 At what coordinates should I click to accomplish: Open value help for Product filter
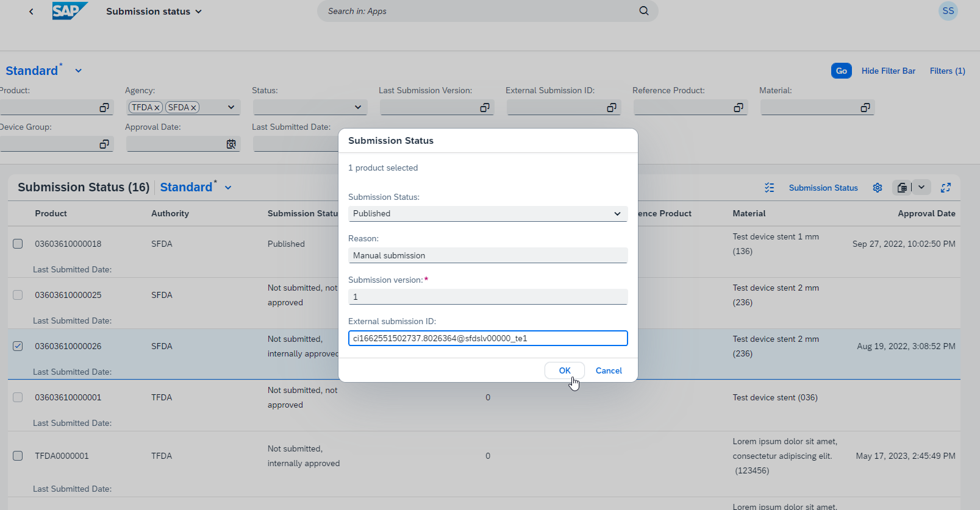104,108
